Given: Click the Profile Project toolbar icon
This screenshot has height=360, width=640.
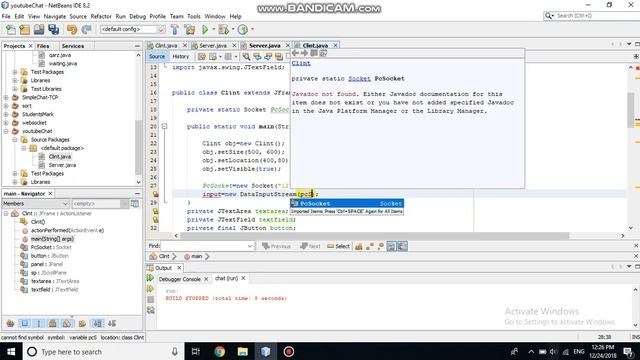Looking at the screenshot, I should point(243,29).
